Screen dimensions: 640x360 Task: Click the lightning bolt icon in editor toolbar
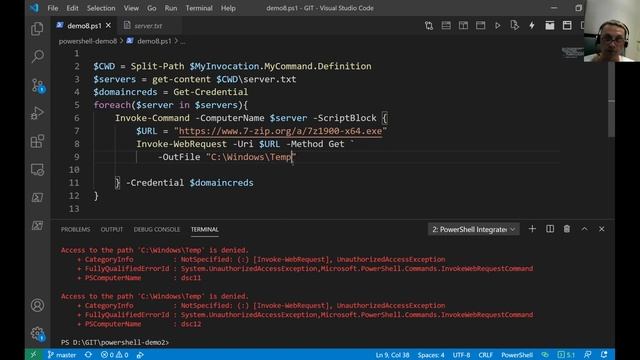point(532,26)
